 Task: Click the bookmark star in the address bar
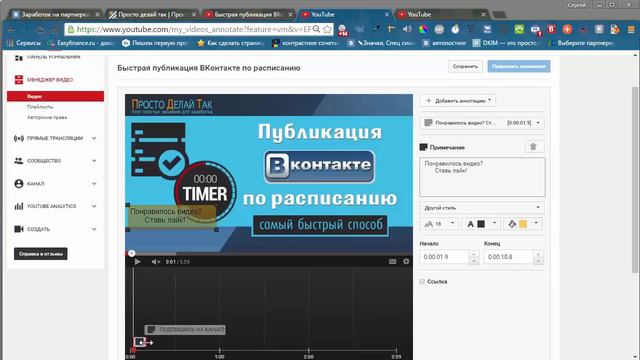(327, 29)
